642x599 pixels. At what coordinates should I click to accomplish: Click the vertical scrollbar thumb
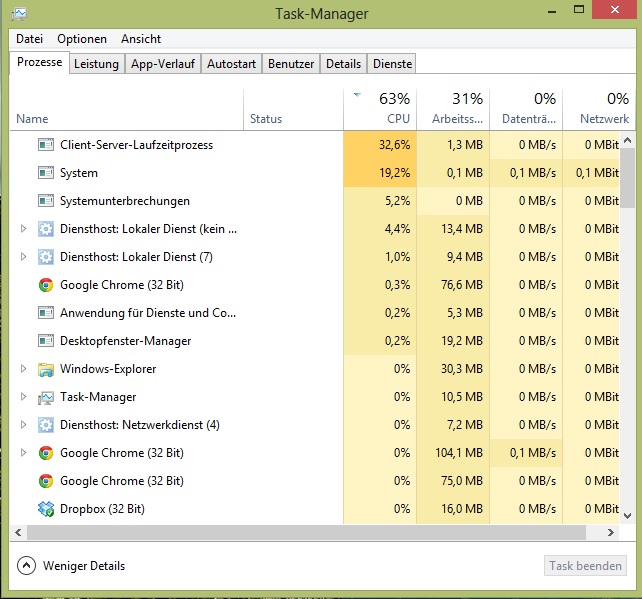pos(628,179)
